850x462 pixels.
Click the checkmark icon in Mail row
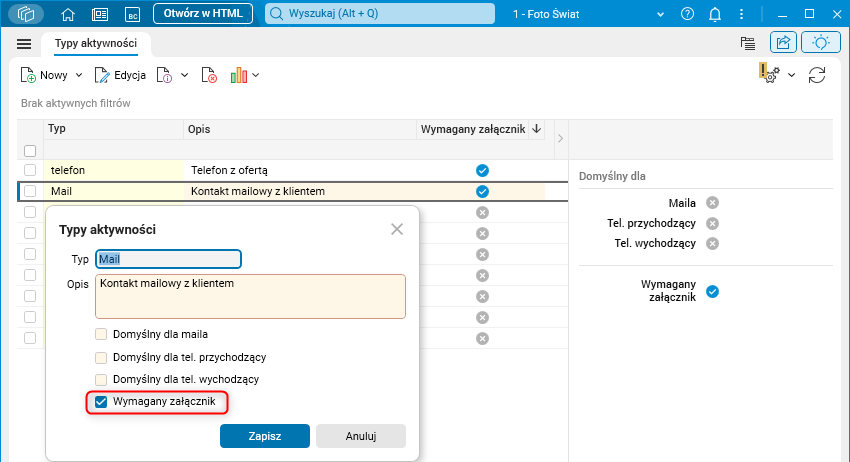[482, 191]
